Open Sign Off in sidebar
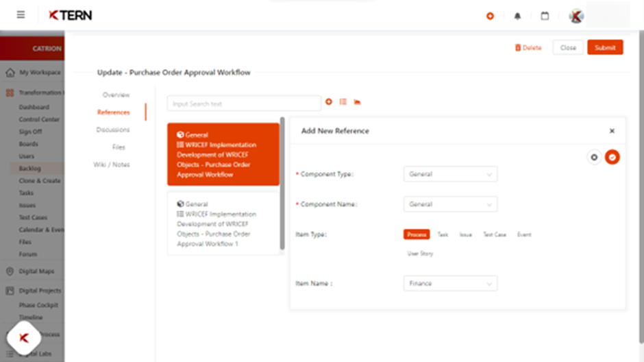The width and height of the screenshot is (644, 362). pyautogui.click(x=30, y=132)
